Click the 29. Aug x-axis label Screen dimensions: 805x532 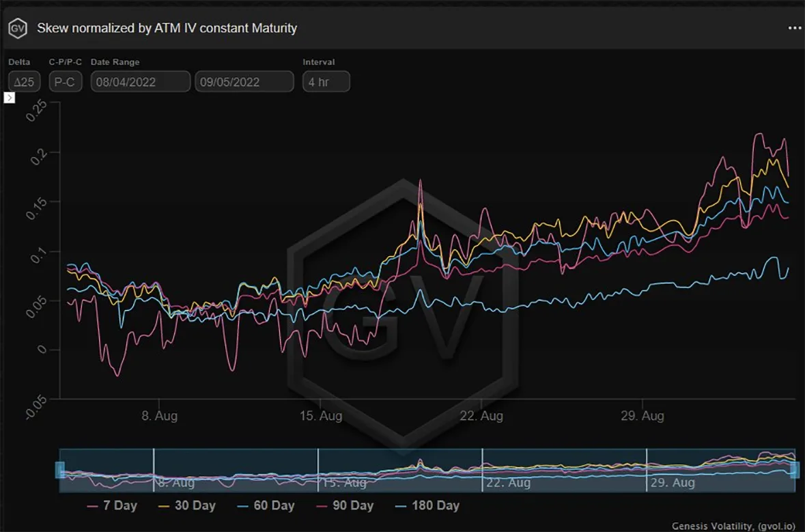click(642, 416)
